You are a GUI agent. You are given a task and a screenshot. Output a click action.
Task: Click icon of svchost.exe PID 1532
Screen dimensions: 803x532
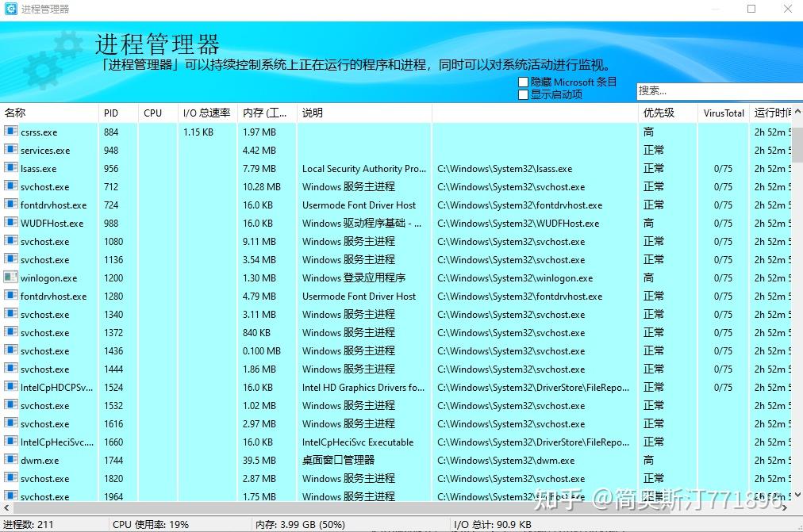pos(11,404)
